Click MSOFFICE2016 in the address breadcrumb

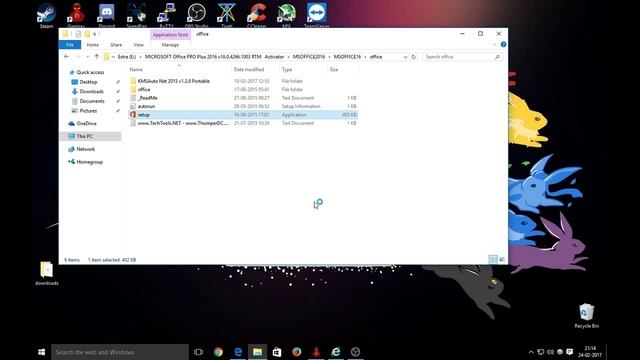pyautogui.click(x=309, y=57)
